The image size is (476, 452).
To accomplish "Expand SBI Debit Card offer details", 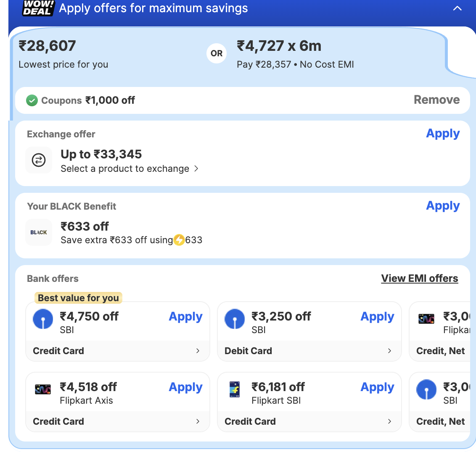I will [x=389, y=351].
